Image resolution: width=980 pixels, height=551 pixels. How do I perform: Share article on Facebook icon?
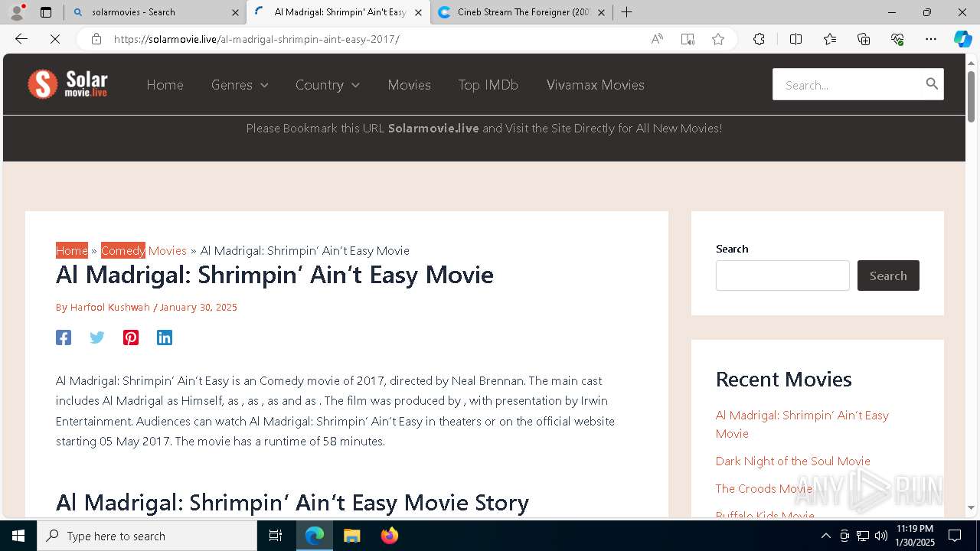click(x=64, y=337)
